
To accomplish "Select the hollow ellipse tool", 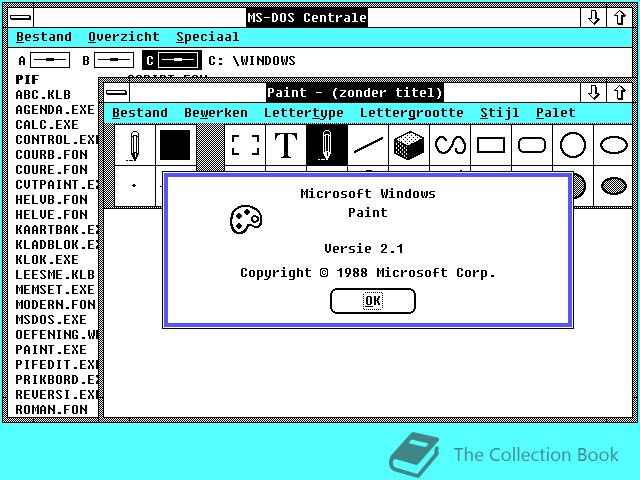I will coord(613,145).
